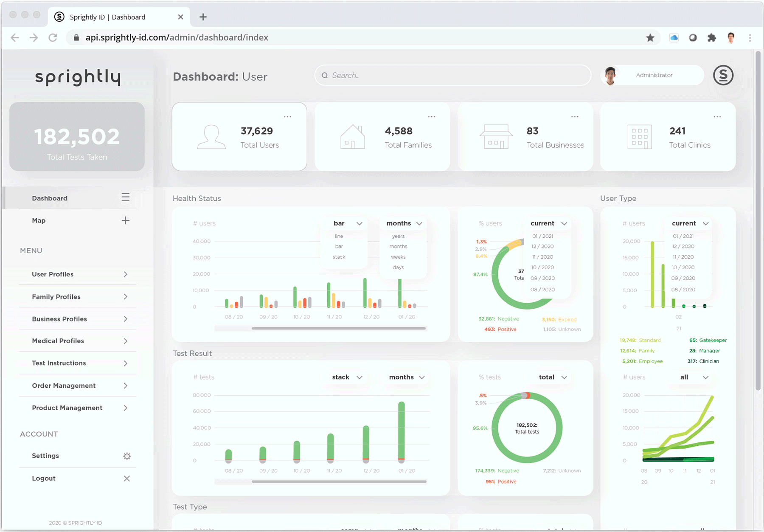
Task: Click the Sprightly S logo icon
Action: click(x=723, y=76)
